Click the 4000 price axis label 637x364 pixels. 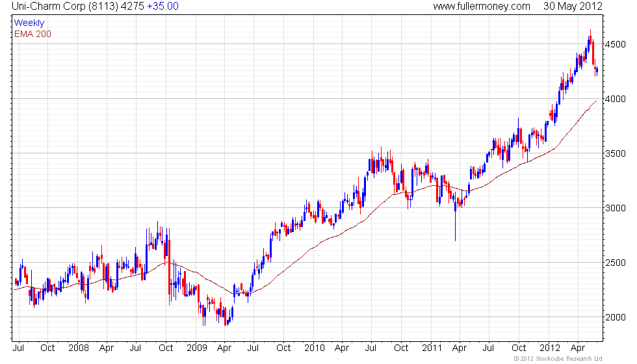tap(615, 99)
